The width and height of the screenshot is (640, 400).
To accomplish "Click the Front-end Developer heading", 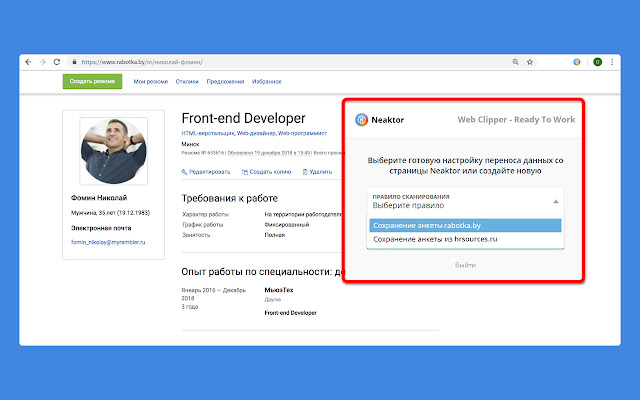I will (x=243, y=118).
